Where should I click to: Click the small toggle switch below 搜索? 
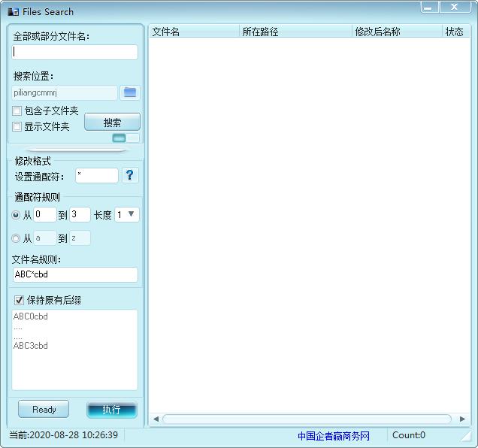point(126,138)
